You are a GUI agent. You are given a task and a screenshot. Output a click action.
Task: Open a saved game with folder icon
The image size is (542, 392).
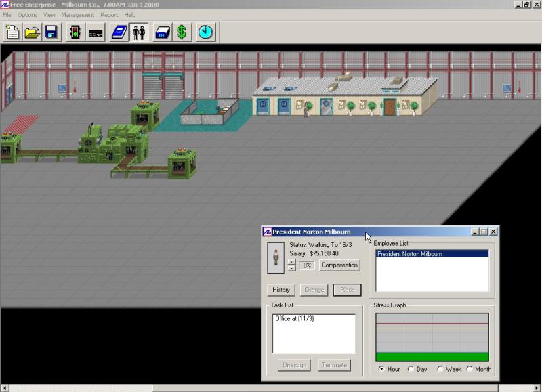(32, 32)
